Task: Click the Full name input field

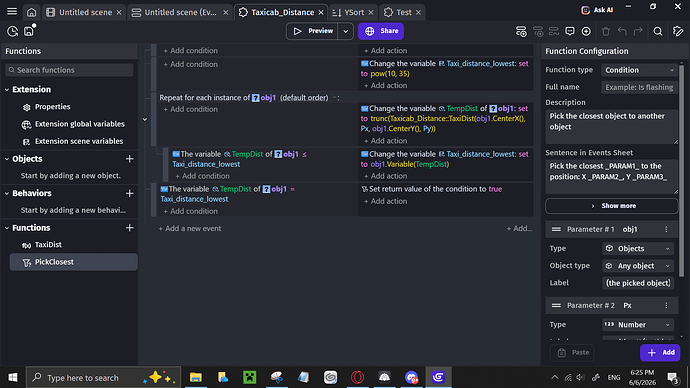Action: click(639, 87)
